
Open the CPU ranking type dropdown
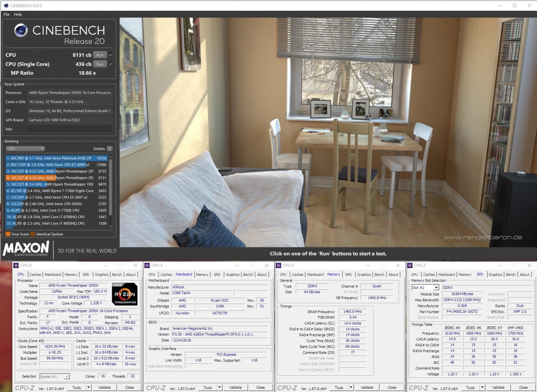[x=25, y=149]
